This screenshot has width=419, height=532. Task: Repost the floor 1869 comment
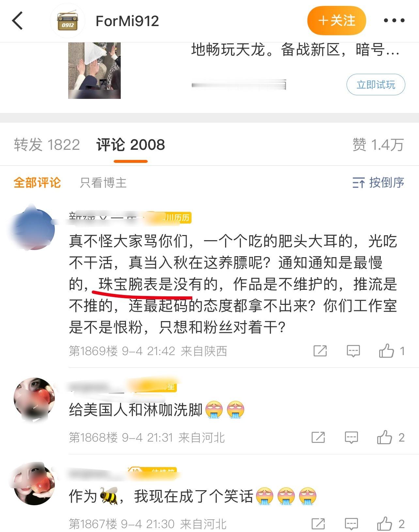click(x=320, y=351)
